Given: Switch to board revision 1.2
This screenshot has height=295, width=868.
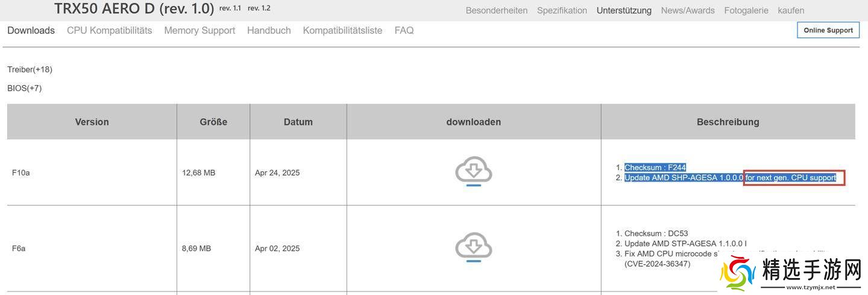Looking at the screenshot, I should click(259, 8).
